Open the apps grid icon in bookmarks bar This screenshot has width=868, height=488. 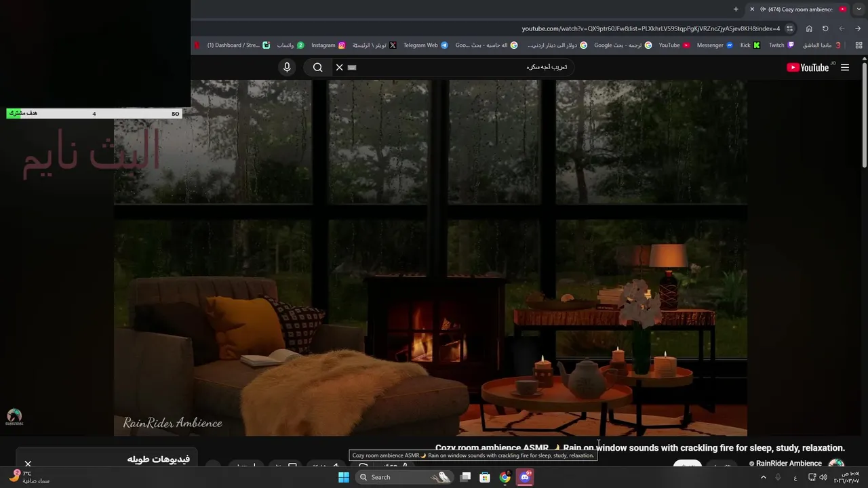(859, 45)
